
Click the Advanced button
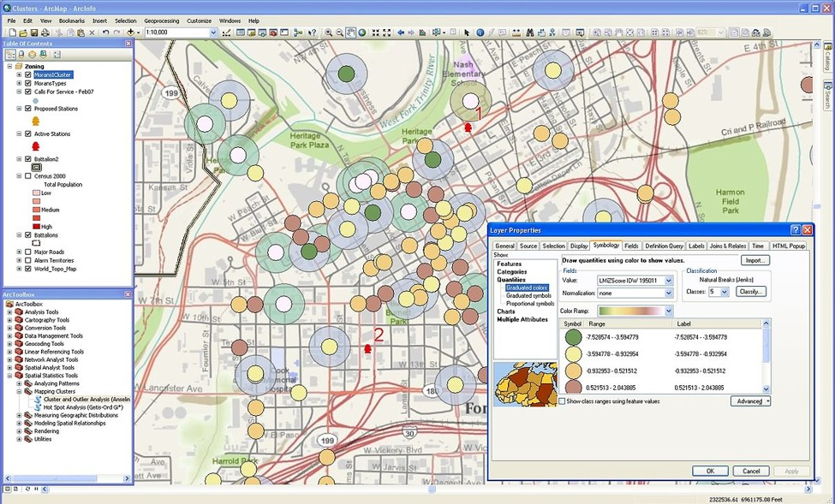(750, 401)
